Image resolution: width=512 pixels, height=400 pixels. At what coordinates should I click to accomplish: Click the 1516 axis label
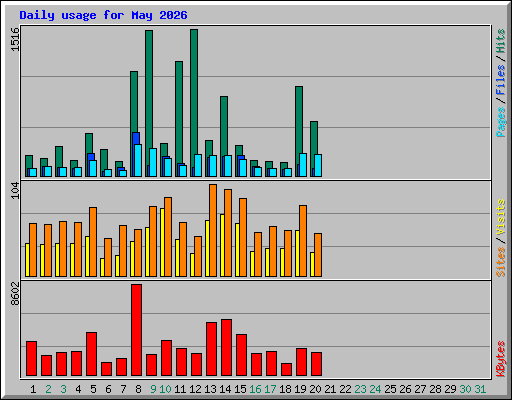point(15,39)
